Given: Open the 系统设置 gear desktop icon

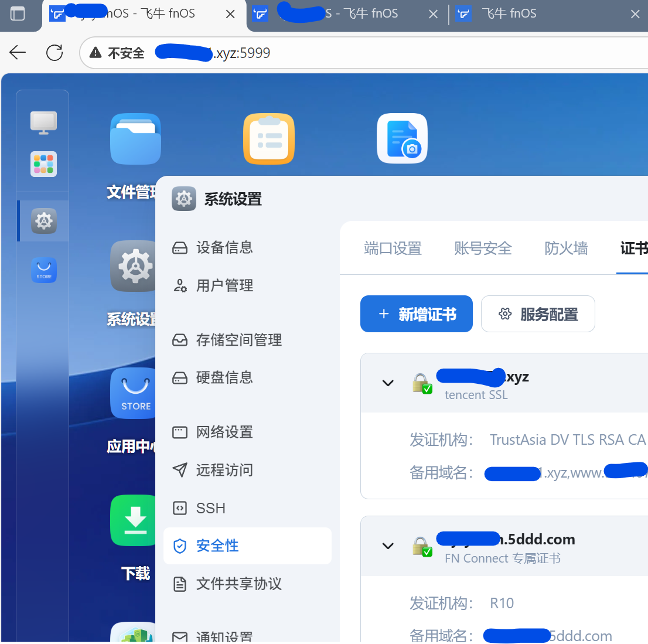Looking at the screenshot, I should [133, 266].
